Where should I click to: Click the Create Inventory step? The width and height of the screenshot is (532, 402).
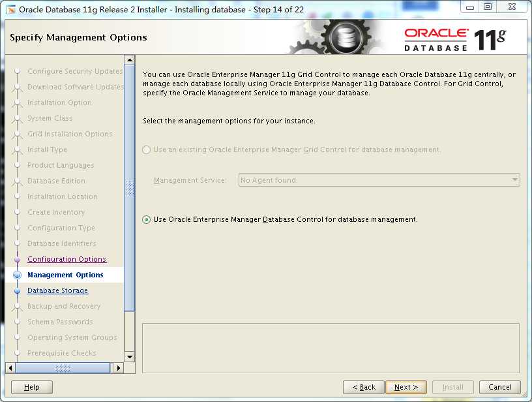pos(56,212)
